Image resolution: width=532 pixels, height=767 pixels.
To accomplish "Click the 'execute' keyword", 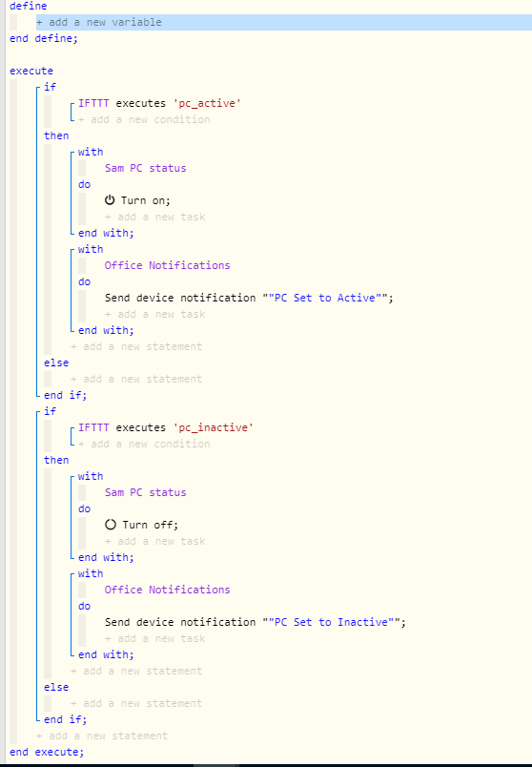I will click(31, 71).
